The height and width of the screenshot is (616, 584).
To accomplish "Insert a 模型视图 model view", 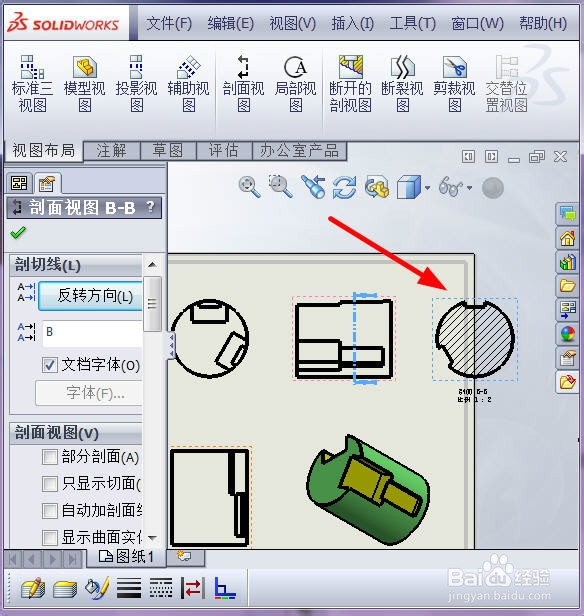I will pos(84,84).
